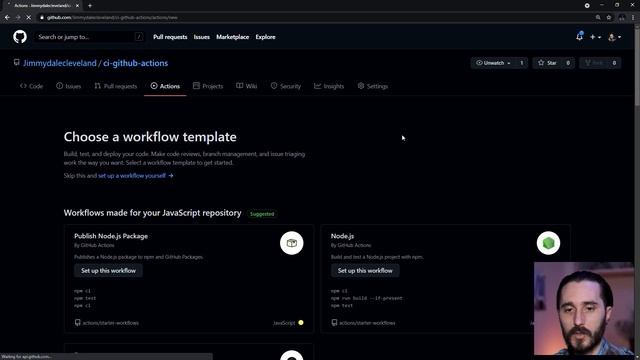This screenshot has height=360, width=640.
Task: Switch to the Wiki tab
Action: coord(247,86)
